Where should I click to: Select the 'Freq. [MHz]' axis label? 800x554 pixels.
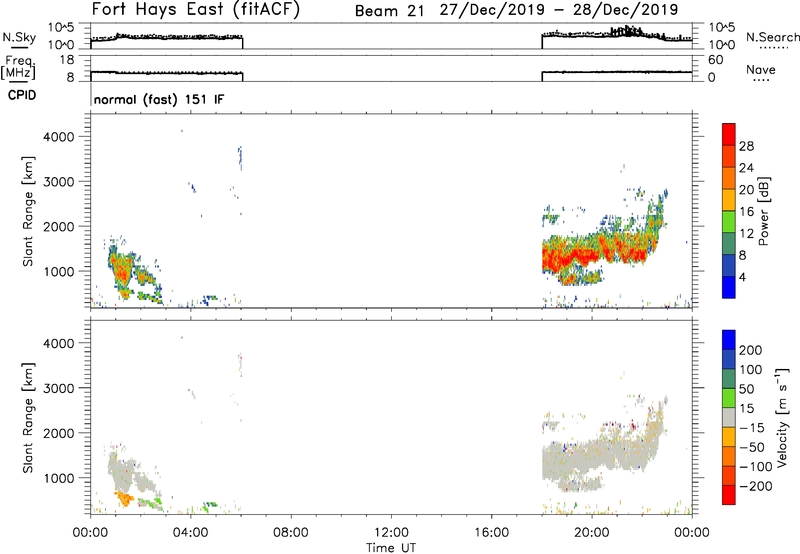18,67
